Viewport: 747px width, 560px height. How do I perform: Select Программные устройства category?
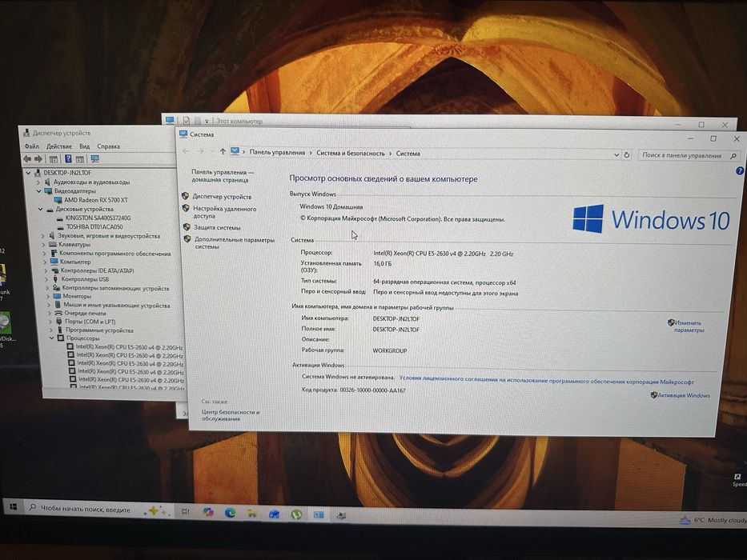tap(99, 330)
